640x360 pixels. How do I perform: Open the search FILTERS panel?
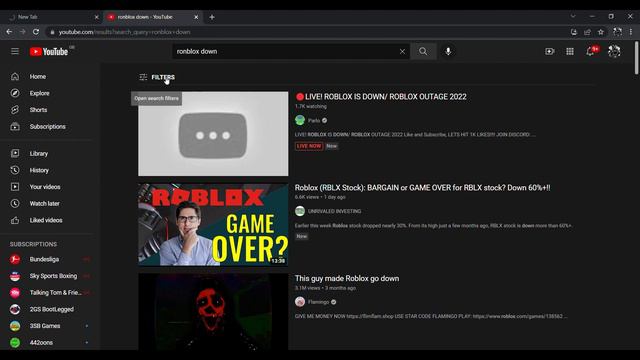(x=157, y=77)
